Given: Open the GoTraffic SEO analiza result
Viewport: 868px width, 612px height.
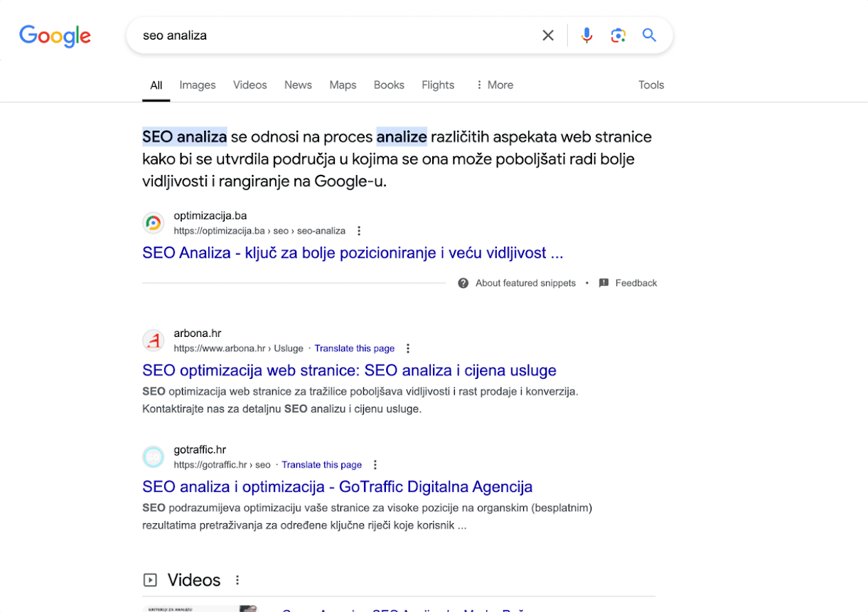Looking at the screenshot, I should (x=336, y=487).
